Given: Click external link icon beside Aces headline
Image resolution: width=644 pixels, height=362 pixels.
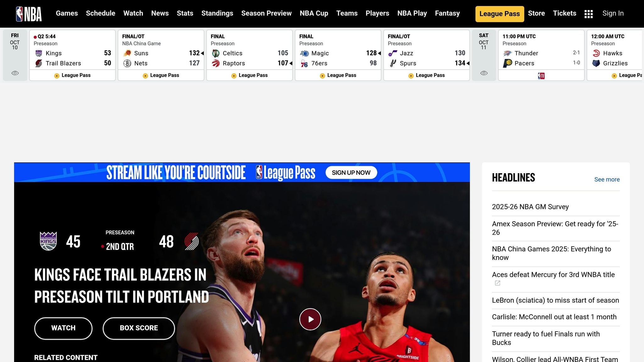Looking at the screenshot, I should coord(497,283).
